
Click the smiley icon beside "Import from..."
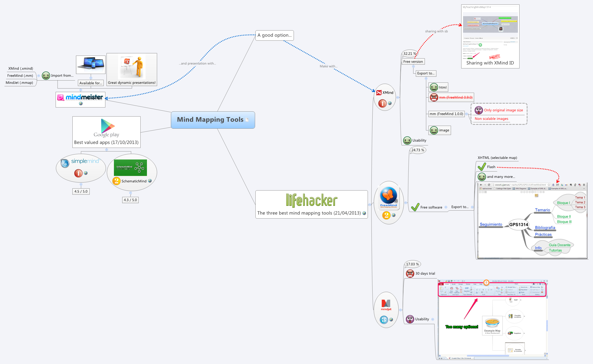(46, 76)
